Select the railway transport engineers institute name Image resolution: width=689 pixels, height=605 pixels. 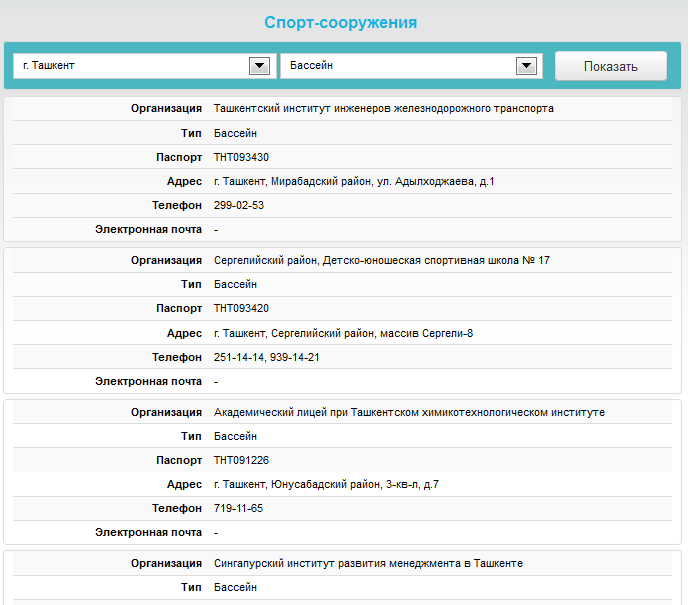coord(383,108)
